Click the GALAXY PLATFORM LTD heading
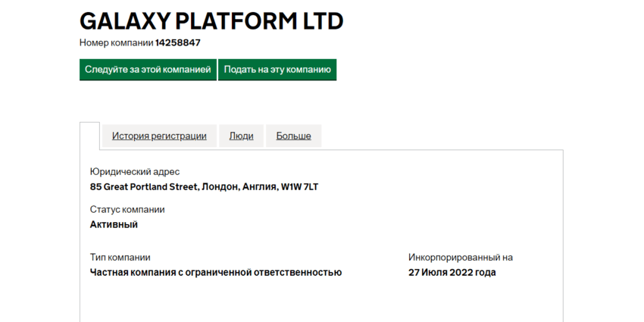The image size is (644, 322). tap(211, 20)
